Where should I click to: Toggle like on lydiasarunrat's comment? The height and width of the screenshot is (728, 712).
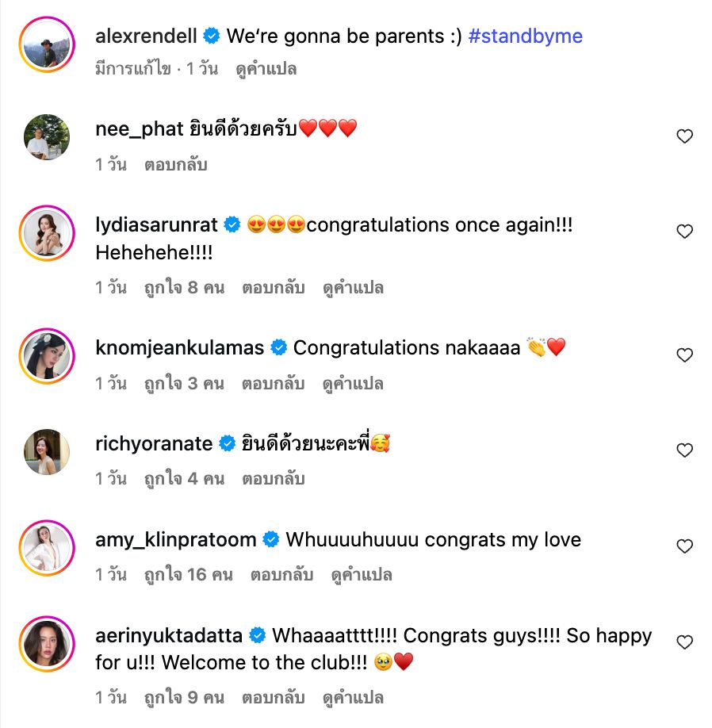click(684, 232)
